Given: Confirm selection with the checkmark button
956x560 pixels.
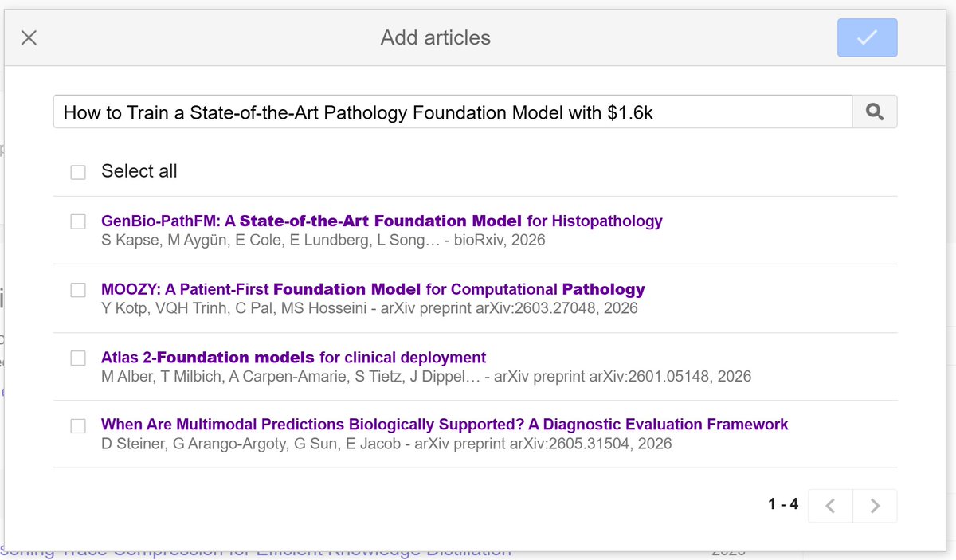Looking at the screenshot, I should coord(867,37).
